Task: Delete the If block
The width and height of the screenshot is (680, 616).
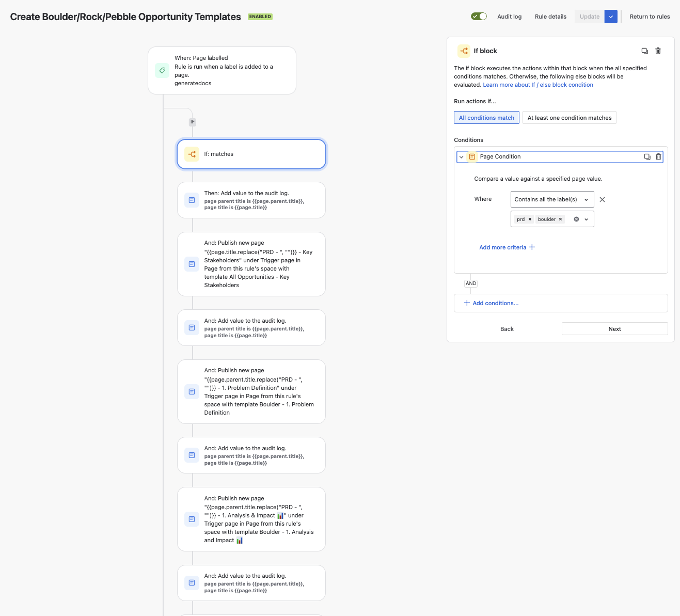Action: pos(658,51)
